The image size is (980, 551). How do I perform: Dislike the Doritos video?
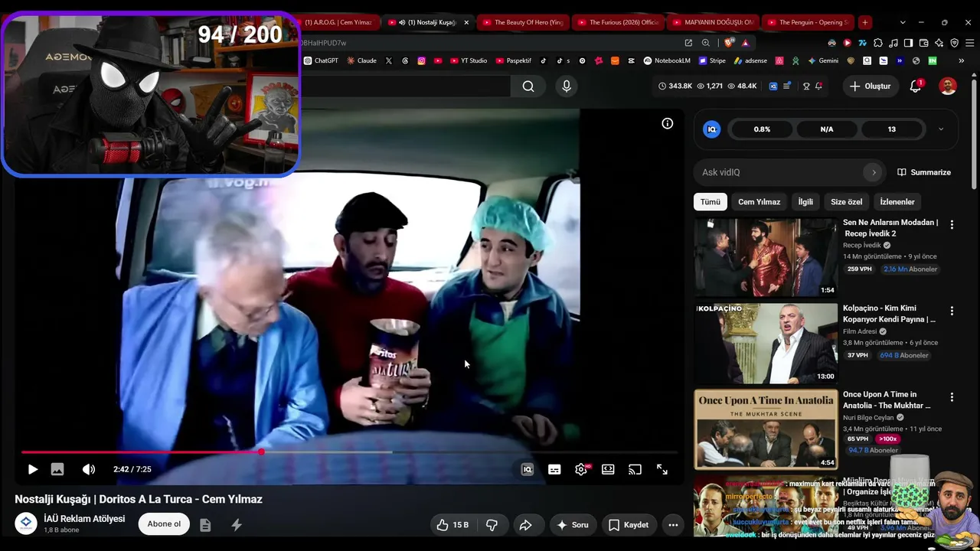(492, 525)
